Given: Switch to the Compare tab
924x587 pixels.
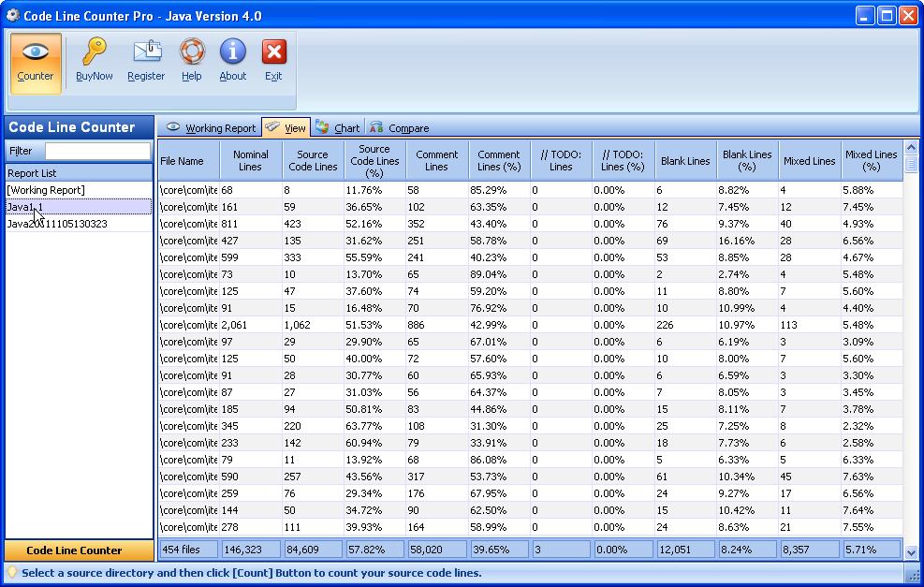Looking at the screenshot, I should coord(400,128).
